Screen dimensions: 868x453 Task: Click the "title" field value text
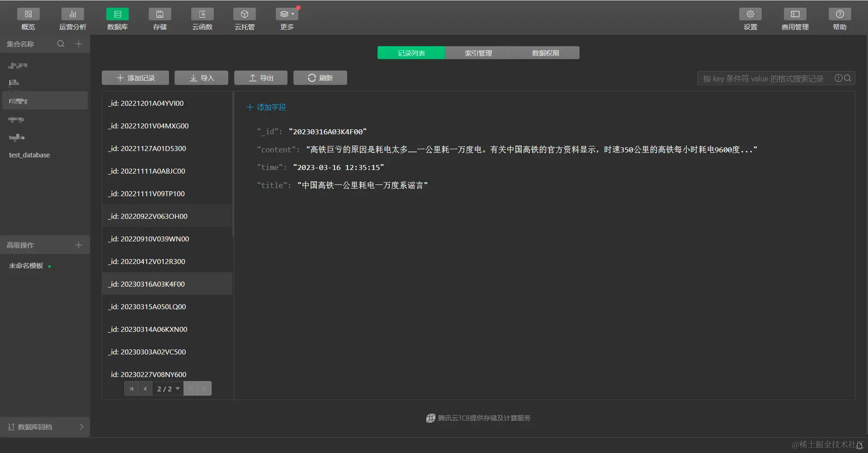[363, 185]
